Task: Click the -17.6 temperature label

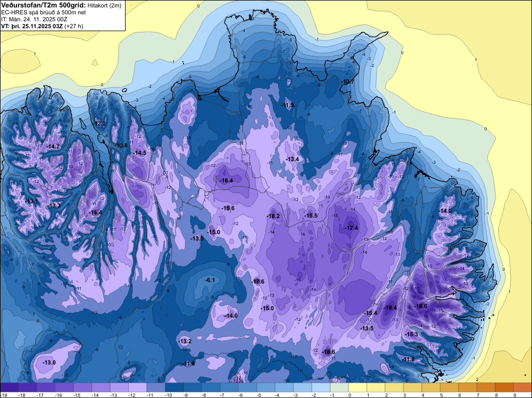Action: [x=257, y=281]
